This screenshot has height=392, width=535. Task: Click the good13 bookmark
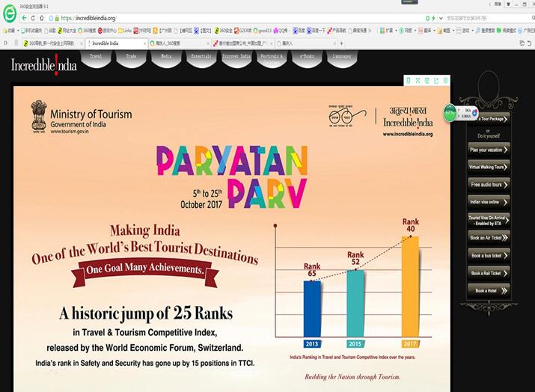click(x=262, y=31)
